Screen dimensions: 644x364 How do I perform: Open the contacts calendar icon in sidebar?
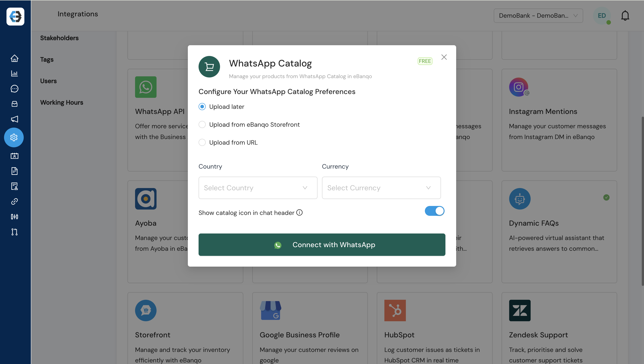click(x=15, y=156)
